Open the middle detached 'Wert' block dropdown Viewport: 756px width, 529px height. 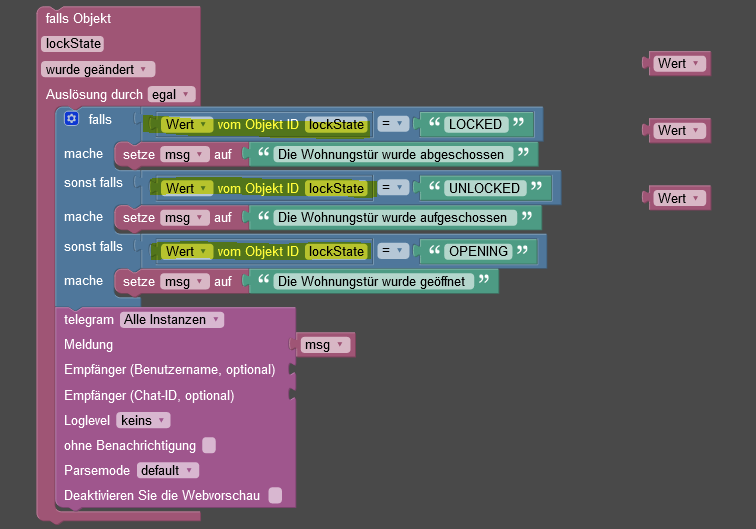[679, 131]
